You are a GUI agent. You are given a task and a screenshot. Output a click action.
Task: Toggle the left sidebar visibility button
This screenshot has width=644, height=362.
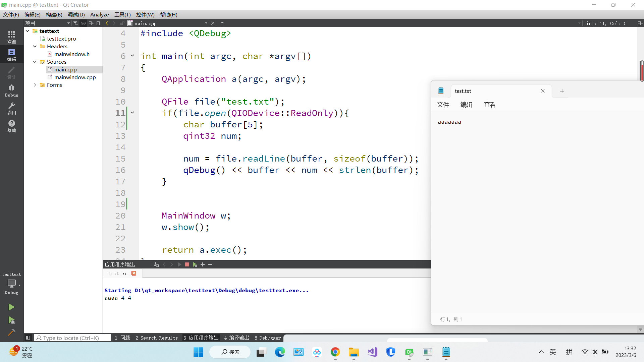pos(28,338)
